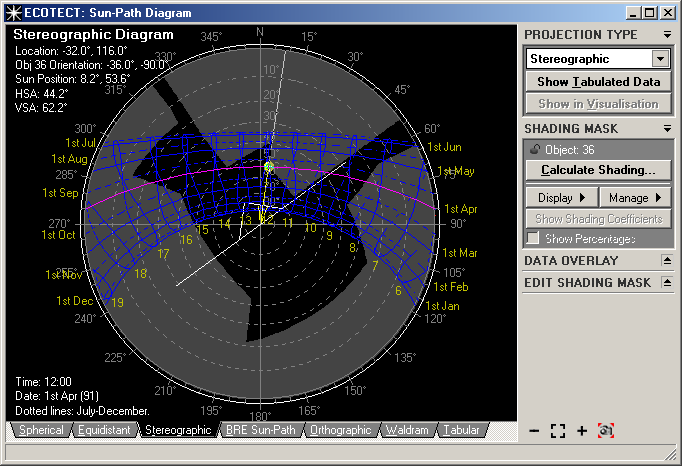Open the Manage submenu button
Viewport: 682px width, 466px height.
(x=635, y=198)
